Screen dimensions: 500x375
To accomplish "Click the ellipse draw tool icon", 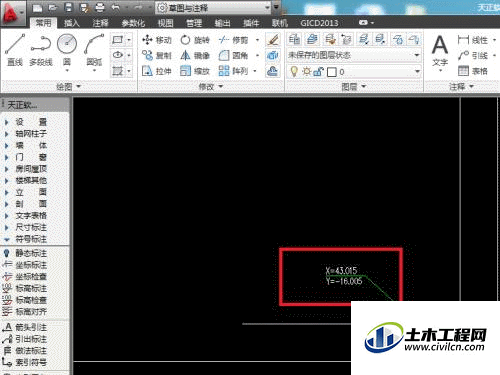I will point(118,55).
